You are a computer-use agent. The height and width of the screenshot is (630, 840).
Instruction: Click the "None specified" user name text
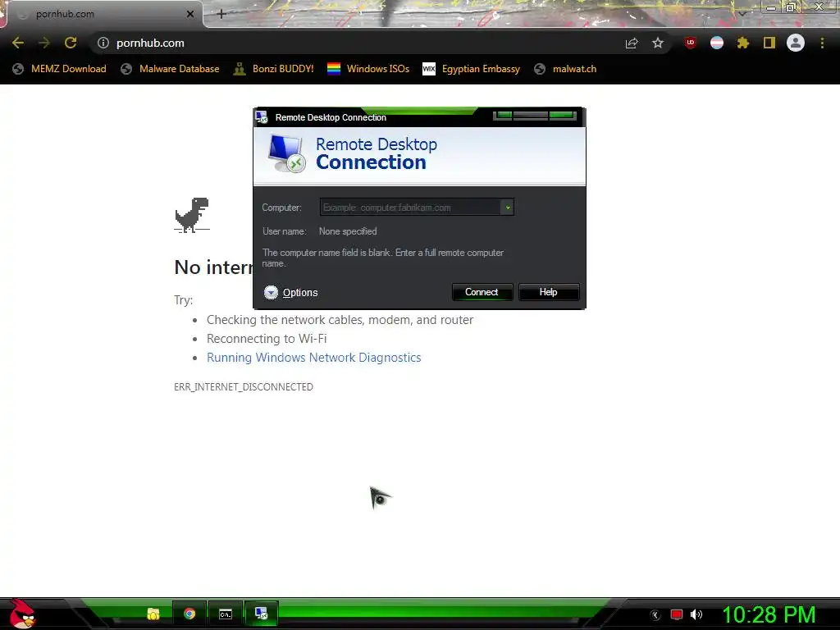tap(348, 231)
